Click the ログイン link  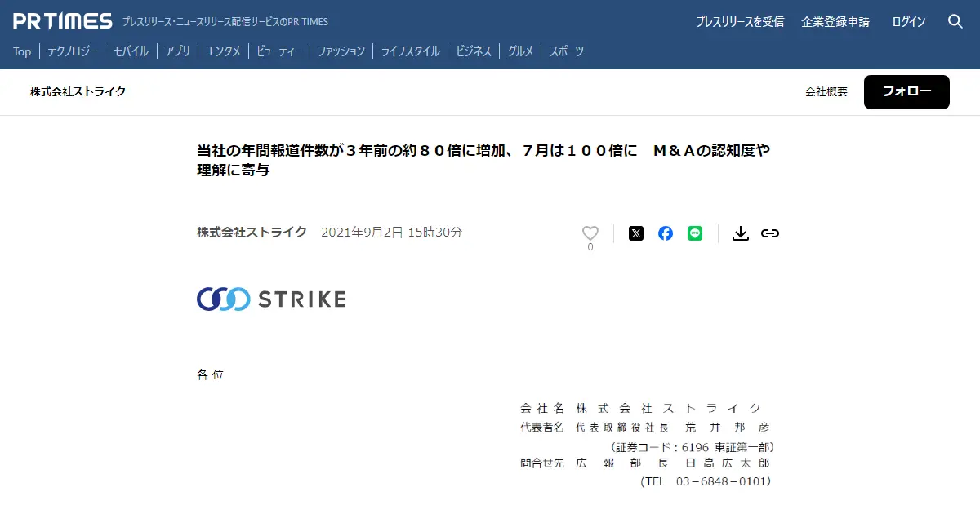[x=909, y=22]
